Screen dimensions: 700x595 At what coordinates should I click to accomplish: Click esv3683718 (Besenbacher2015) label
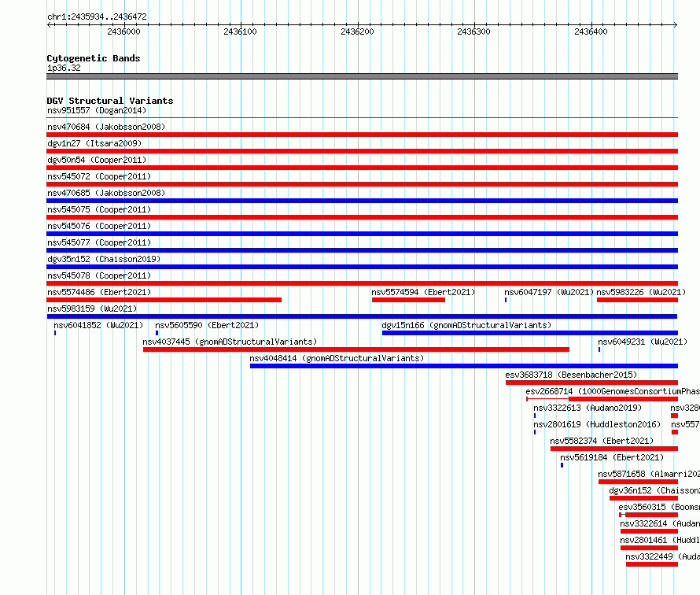(x=571, y=375)
